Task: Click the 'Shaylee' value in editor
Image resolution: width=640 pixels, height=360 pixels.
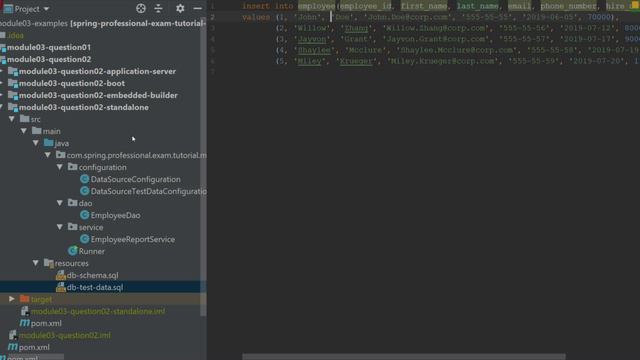Action: 314,50
